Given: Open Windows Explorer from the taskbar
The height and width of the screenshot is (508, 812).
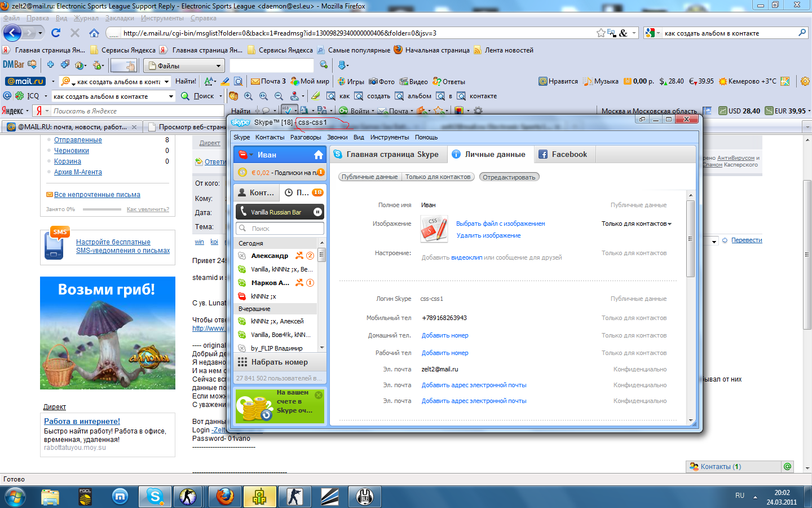Looking at the screenshot, I should click(x=50, y=497).
